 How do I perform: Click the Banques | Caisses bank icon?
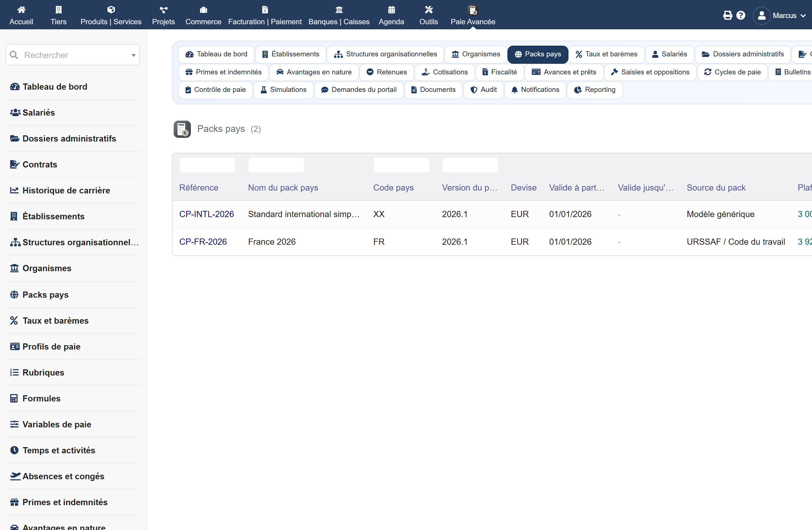click(339, 10)
